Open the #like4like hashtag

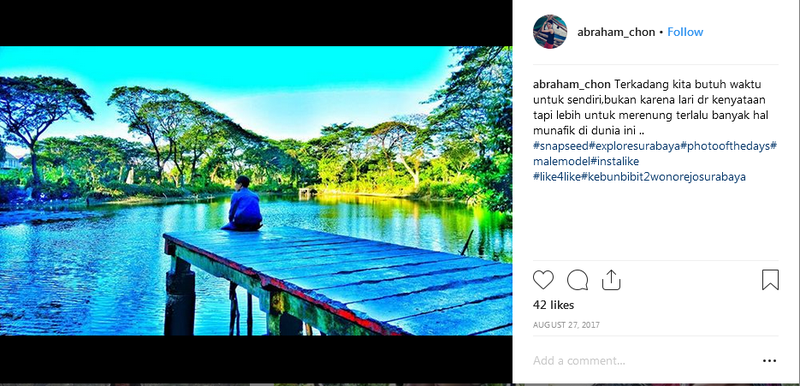pyautogui.click(x=557, y=177)
